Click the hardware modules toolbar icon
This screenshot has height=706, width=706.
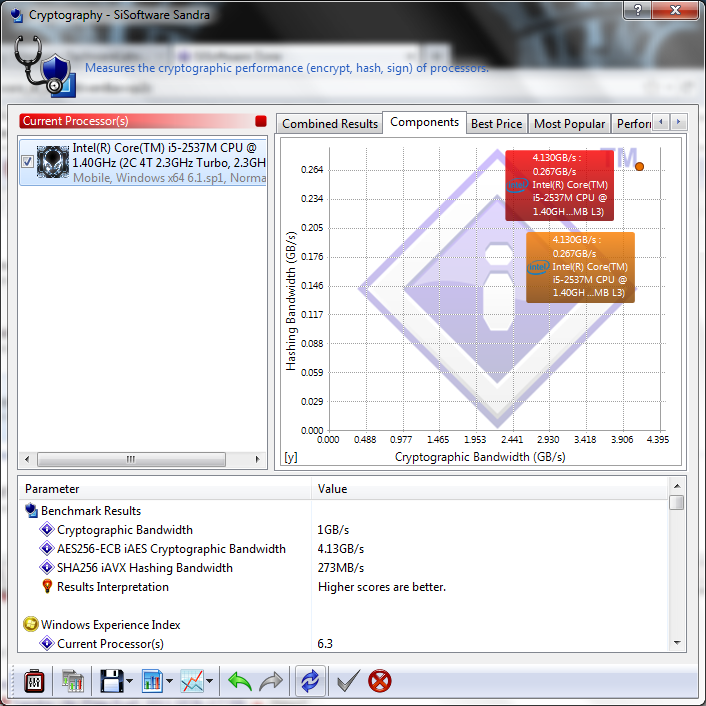coord(72,681)
